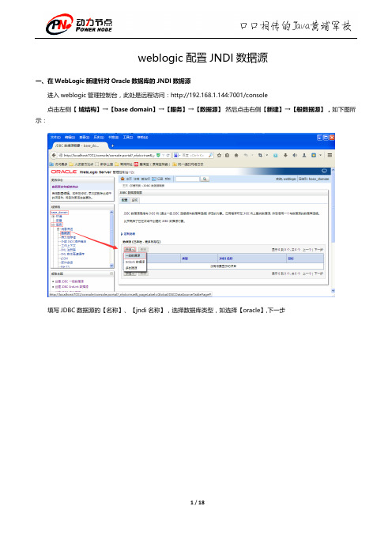Screen dimensions: 392x555
Task: Click the domain tree scrollbar down arrow
Action: (x=111, y=266)
